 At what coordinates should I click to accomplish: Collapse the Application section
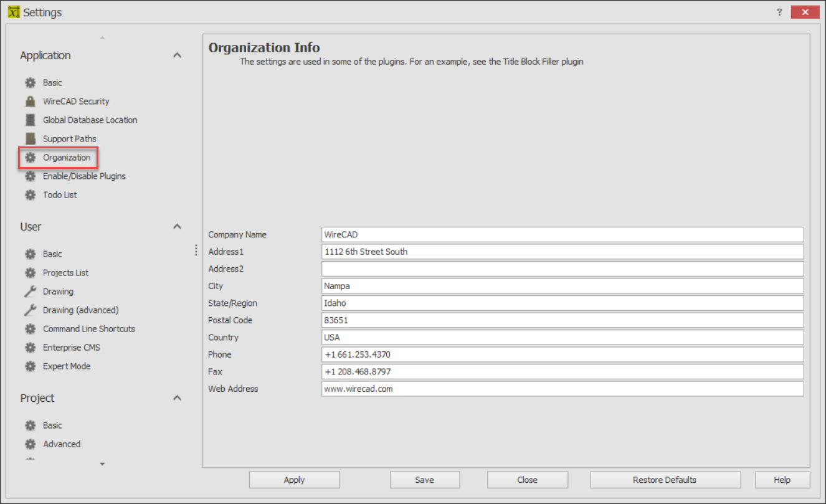coord(177,55)
